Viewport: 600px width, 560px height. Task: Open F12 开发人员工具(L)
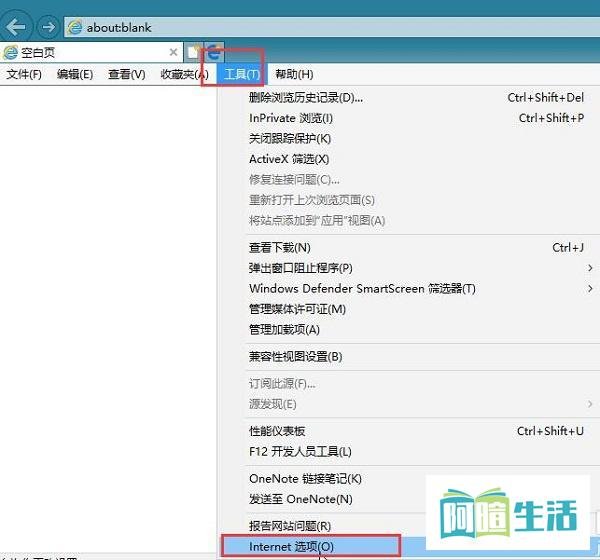(x=409, y=452)
